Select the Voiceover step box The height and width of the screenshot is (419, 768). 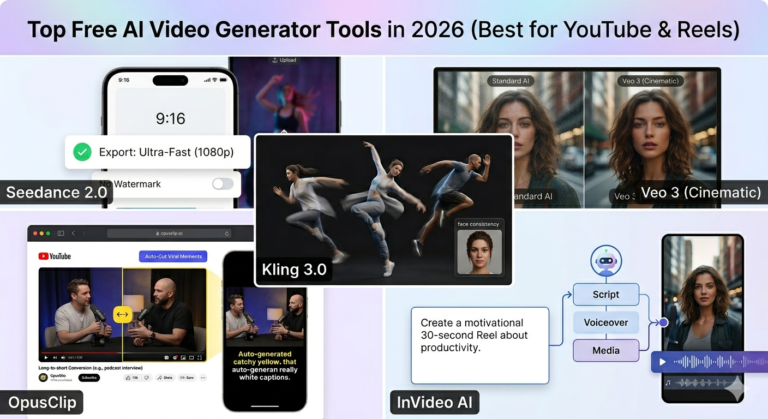(606, 322)
